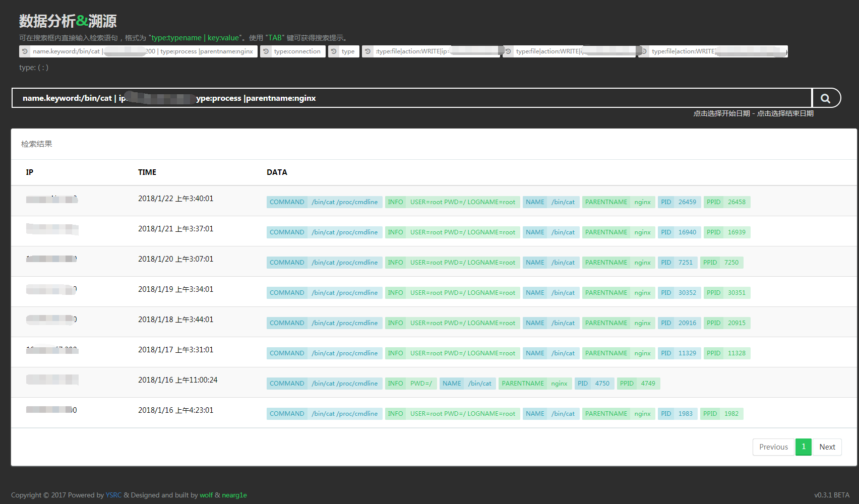
Task: Go to the Previous results page
Action: [773, 447]
